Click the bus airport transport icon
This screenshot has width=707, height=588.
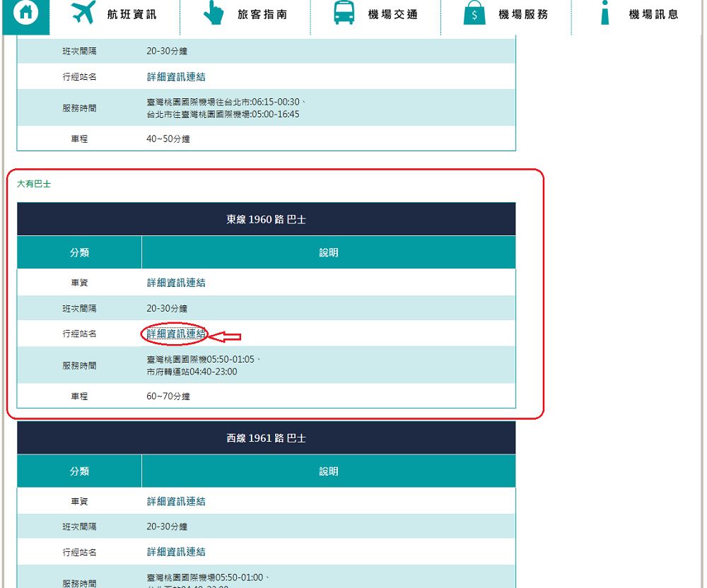[344, 13]
